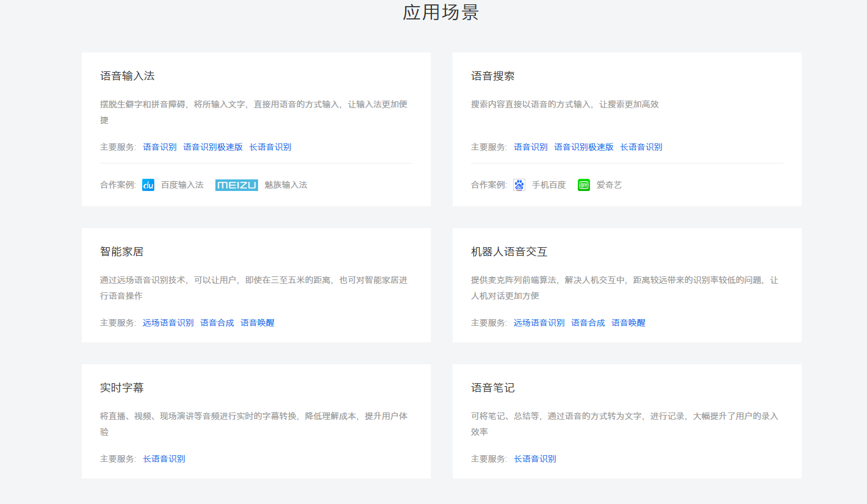Viewport: 867px width, 504px height.
Task: Click the 手机百度 case name text
Action: pyautogui.click(x=549, y=185)
